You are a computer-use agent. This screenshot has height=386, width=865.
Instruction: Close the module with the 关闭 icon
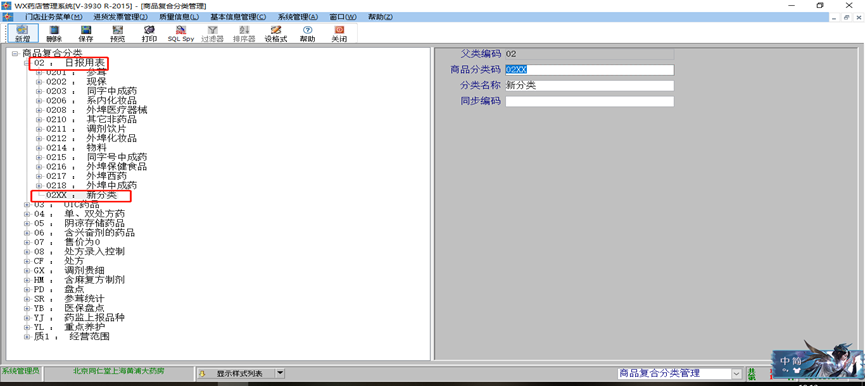point(339,33)
